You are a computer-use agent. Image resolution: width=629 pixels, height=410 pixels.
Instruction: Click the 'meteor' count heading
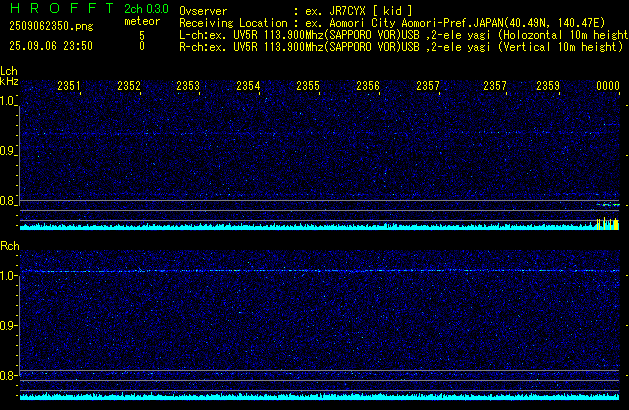click(x=142, y=21)
